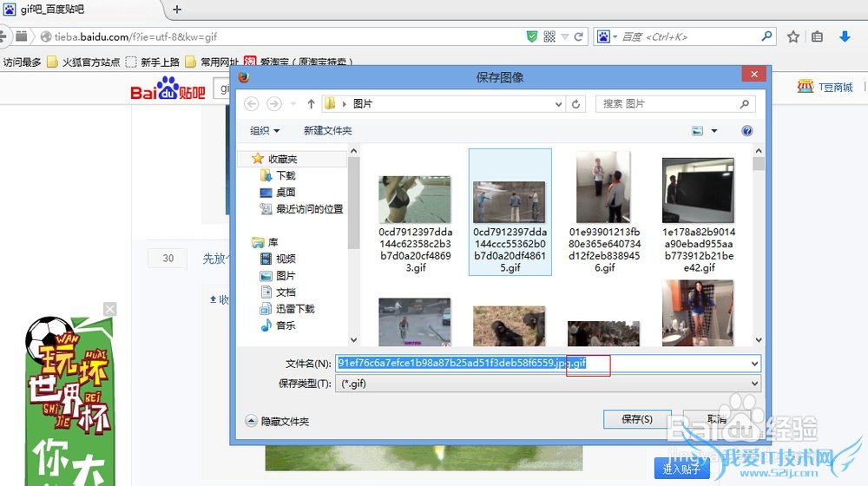Viewport: 868px width, 486px height.
Task: Click the 进入贴子 button
Action: click(681, 469)
